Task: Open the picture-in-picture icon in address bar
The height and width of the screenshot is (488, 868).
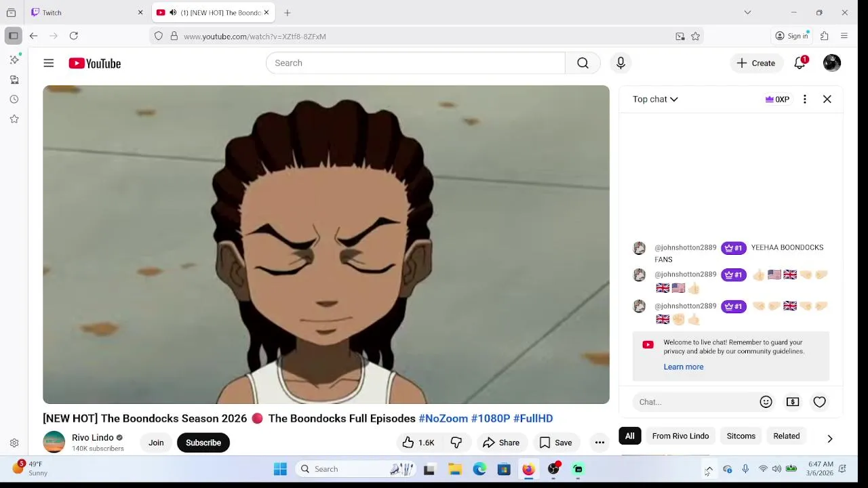Action: coord(680,37)
